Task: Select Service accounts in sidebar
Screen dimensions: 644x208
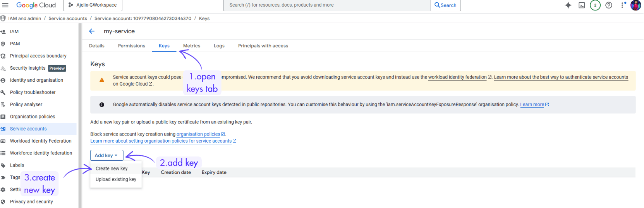Action: click(28, 129)
